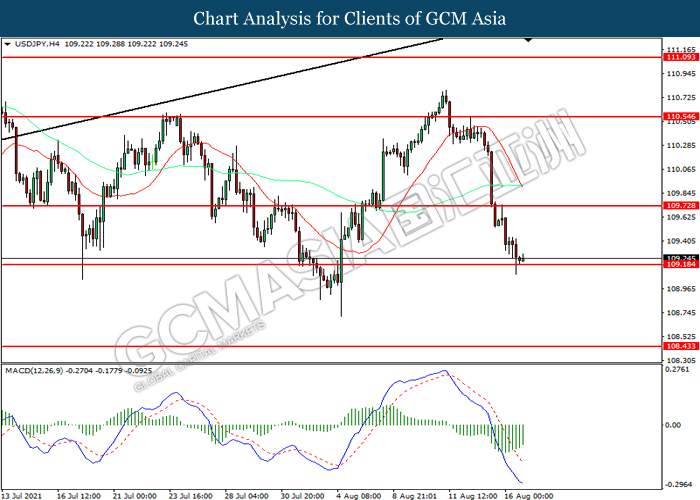The image size is (700, 500).
Task: Click the Chart Analysis for Clients title
Action: [x=350, y=19]
